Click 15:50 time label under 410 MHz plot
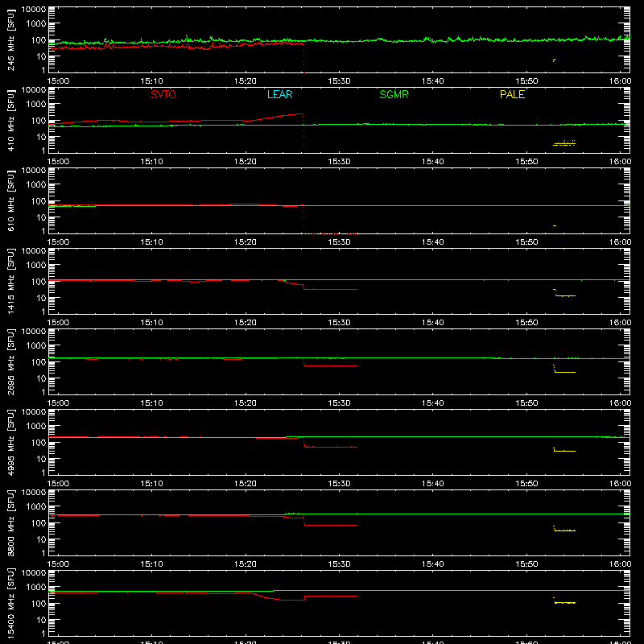This screenshot has width=644, height=644. [526, 162]
